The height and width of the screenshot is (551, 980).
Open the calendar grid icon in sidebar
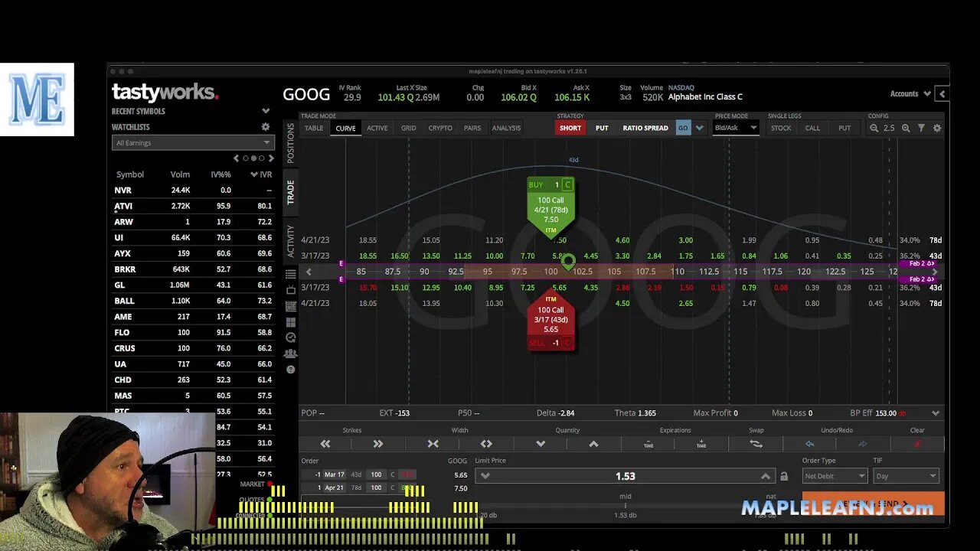(x=291, y=306)
